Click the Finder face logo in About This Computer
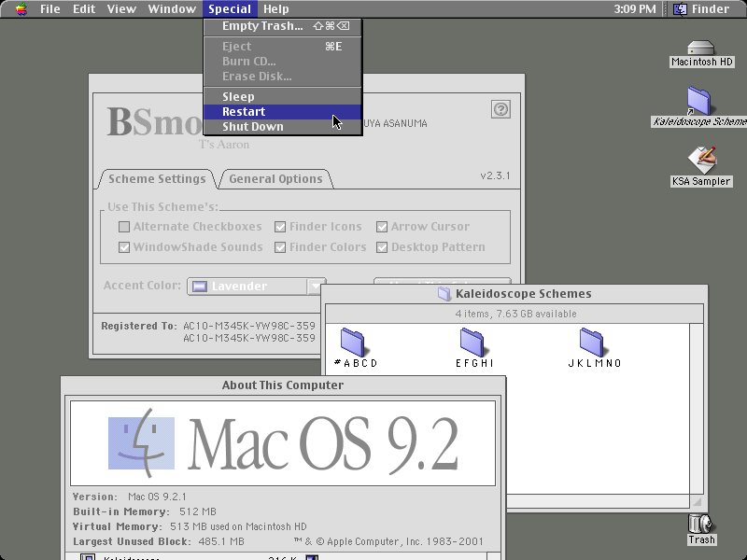747x560 pixels. (x=141, y=442)
